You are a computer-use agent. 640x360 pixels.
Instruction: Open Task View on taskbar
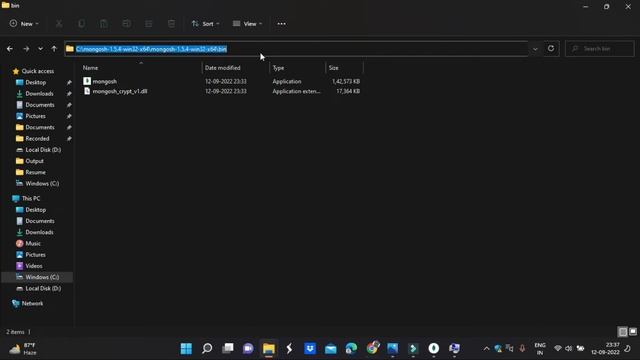[228, 348]
